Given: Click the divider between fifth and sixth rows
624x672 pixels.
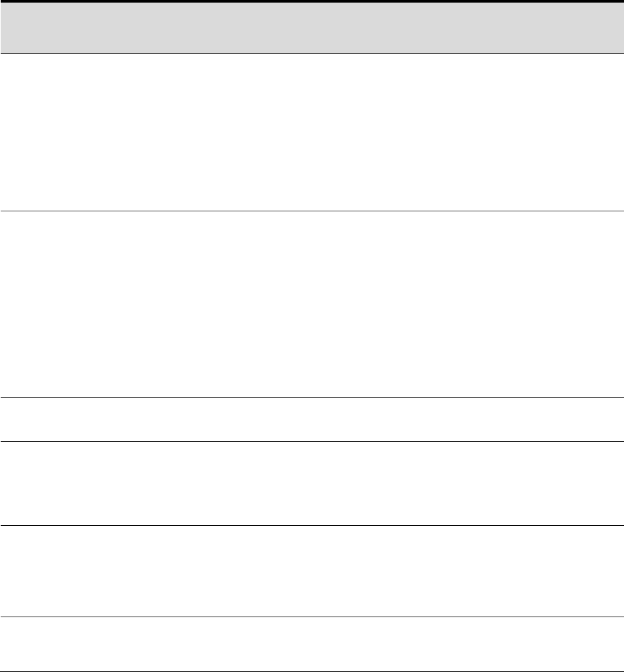Looking at the screenshot, I should coord(312,617).
